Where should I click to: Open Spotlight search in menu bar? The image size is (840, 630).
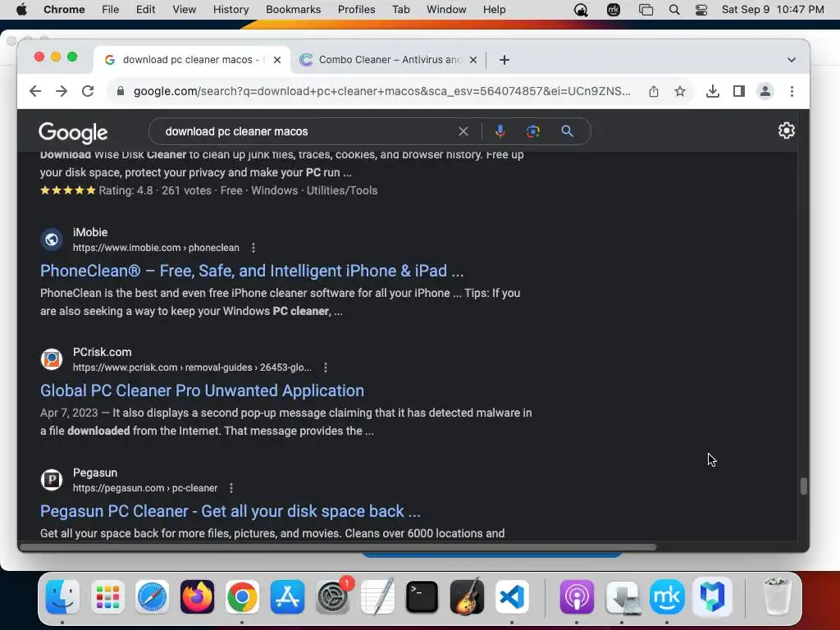click(674, 10)
